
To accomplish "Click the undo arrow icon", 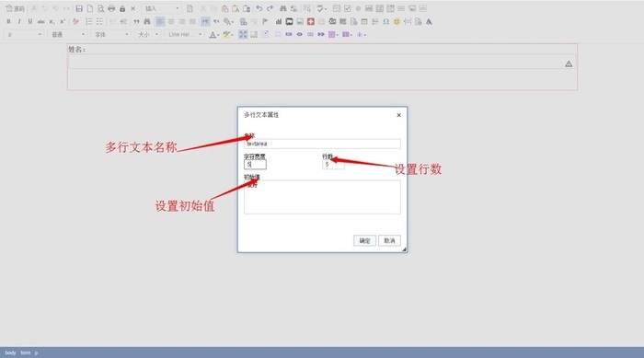I will (259, 8).
